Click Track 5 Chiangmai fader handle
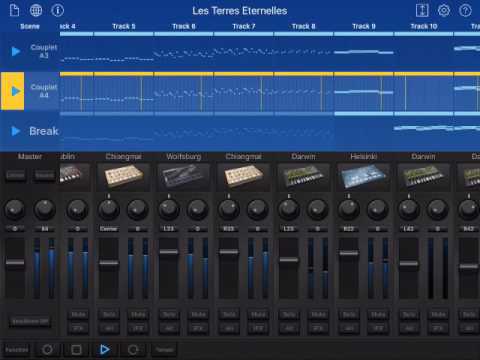 coord(109,263)
